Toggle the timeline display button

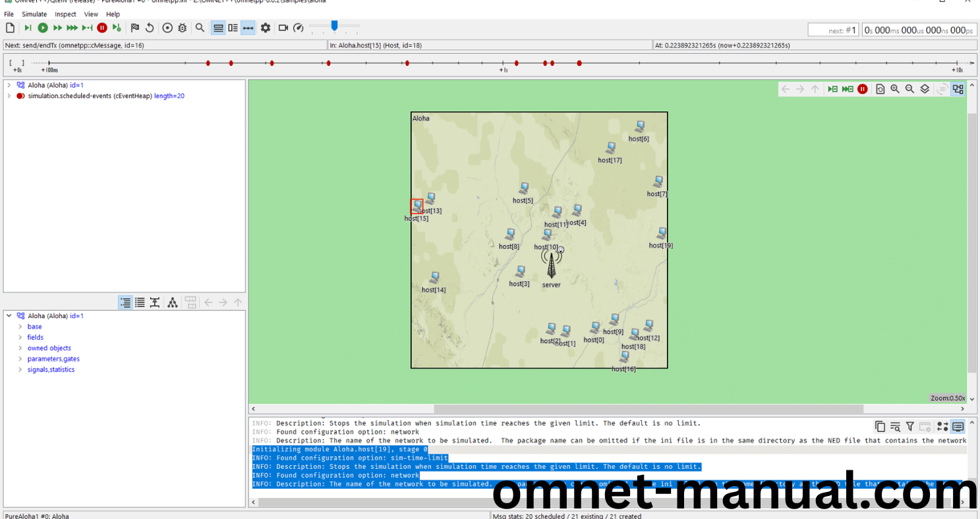click(x=248, y=28)
